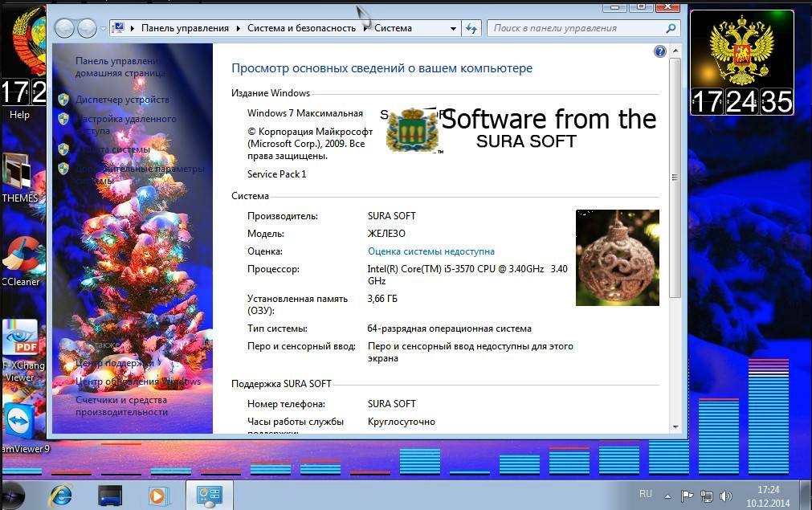Click the scrollbar up arrow
812x510 pixels.
coord(675,51)
